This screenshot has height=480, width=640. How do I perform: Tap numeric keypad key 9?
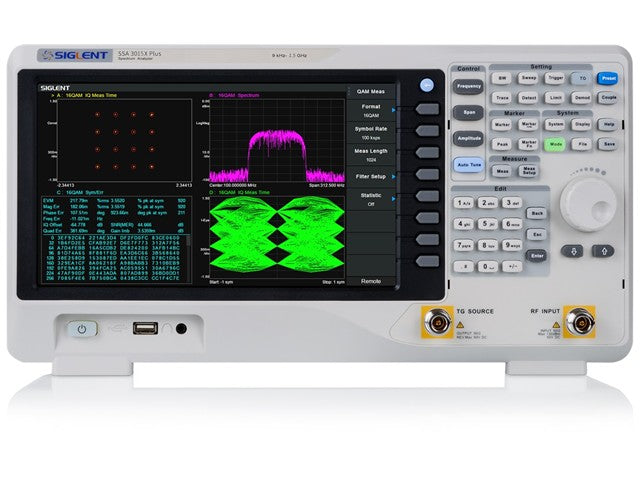click(x=512, y=245)
